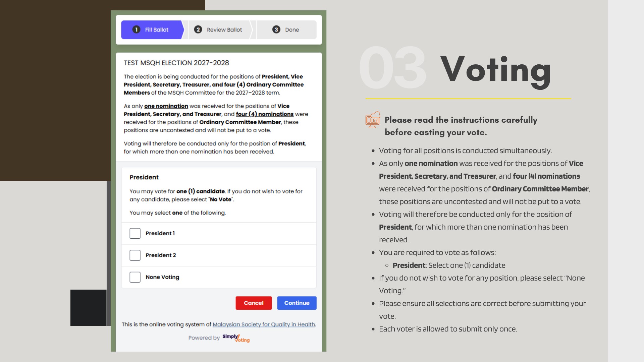The width and height of the screenshot is (644, 362).
Task: Open the Fill Ballot step tab
Action: click(x=153, y=30)
